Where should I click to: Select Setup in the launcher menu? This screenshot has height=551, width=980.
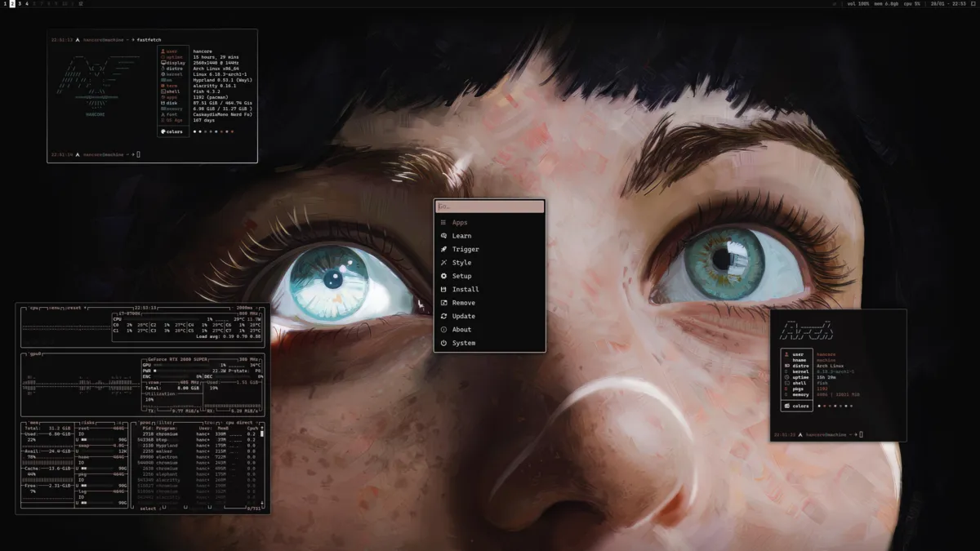[489, 276]
